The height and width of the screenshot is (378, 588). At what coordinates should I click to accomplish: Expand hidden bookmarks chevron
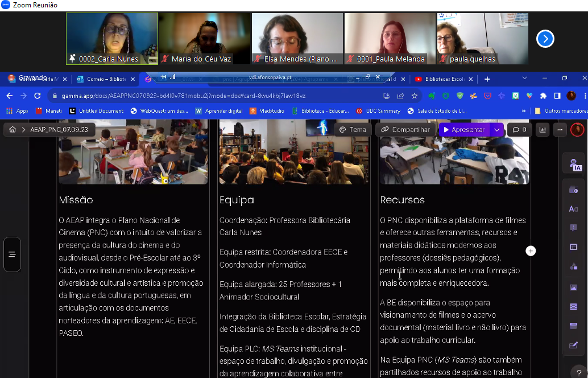point(524,111)
